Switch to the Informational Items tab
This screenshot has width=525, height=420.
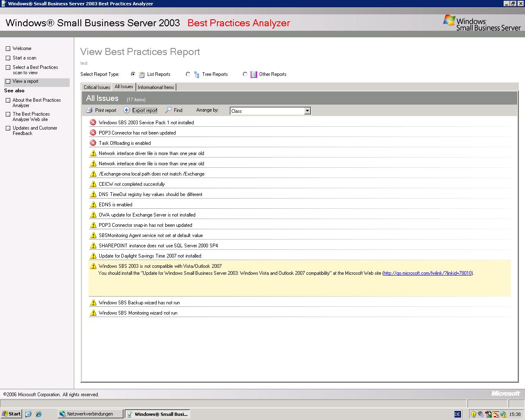[x=156, y=87]
